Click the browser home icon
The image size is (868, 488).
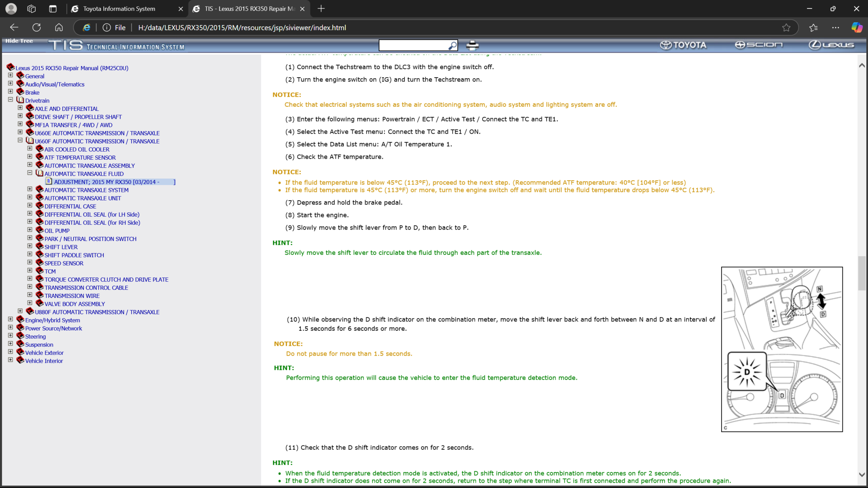click(x=59, y=27)
